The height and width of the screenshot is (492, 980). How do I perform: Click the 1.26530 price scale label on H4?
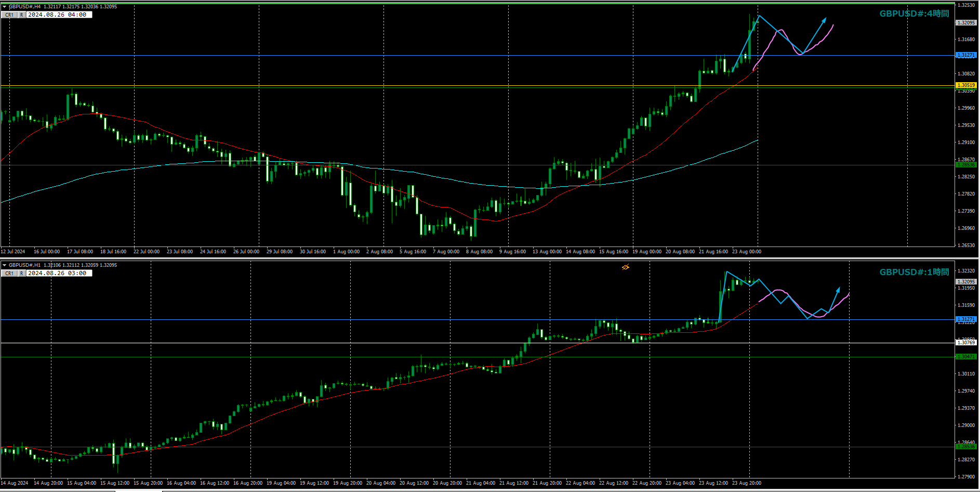pos(966,245)
